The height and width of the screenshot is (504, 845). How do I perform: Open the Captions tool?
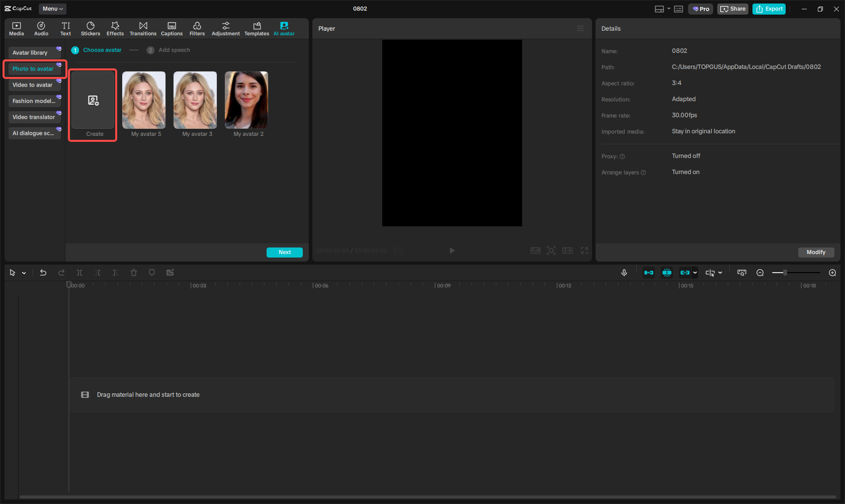click(x=172, y=28)
